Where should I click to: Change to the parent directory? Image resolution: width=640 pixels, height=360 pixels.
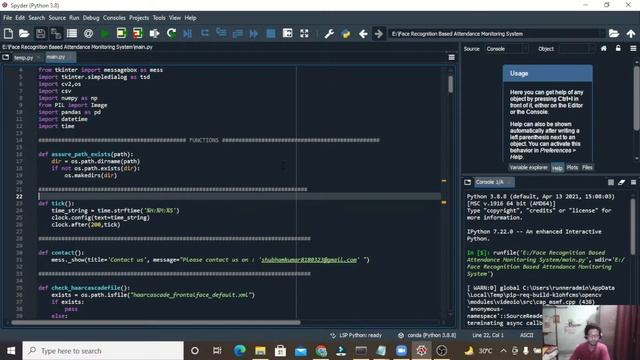click(x=631, y=33)
